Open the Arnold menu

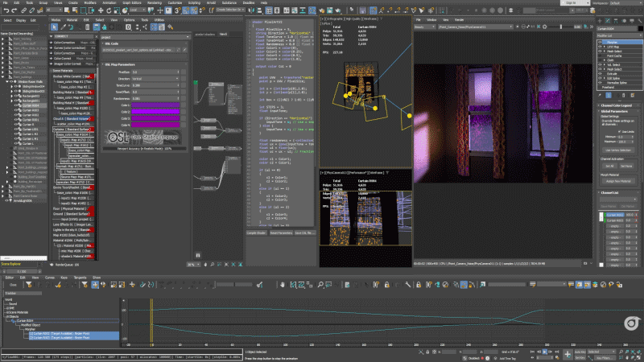(211, 2)
